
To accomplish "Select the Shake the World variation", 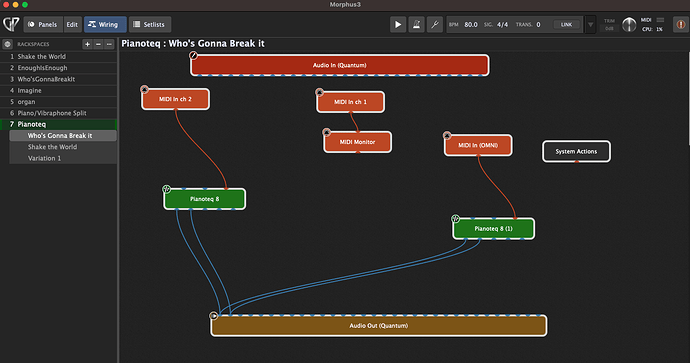I will (x=63, y=147).
